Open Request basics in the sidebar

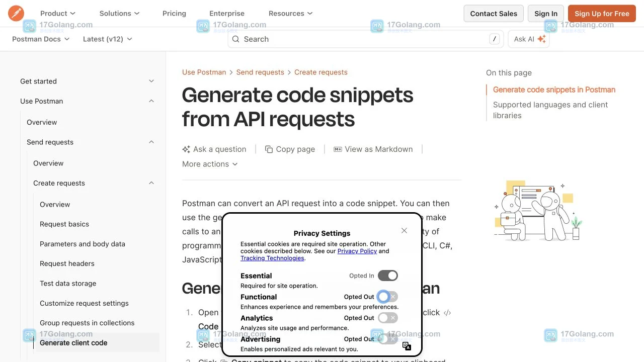coord(64,224)
